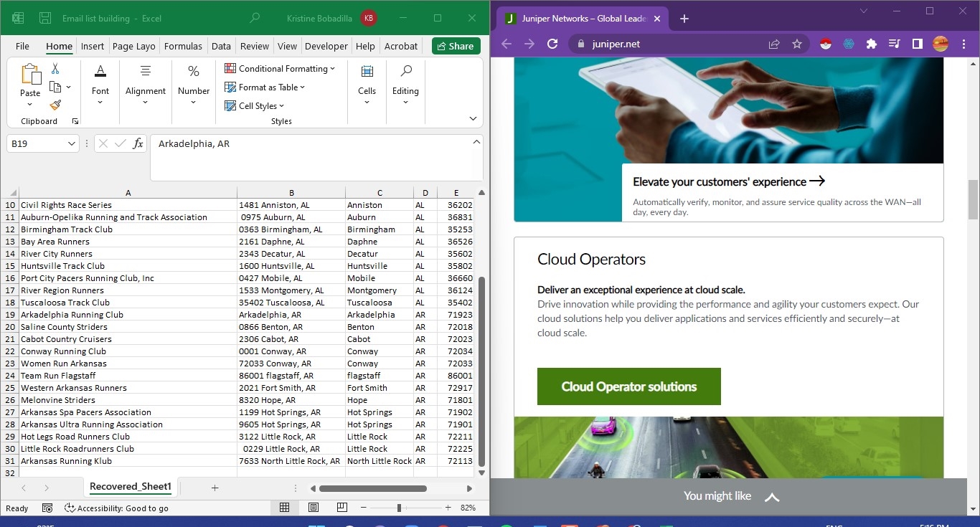Open new Chrome tab with plus
The width and height of the screenshot is (980, 527).
pos(684,19)
